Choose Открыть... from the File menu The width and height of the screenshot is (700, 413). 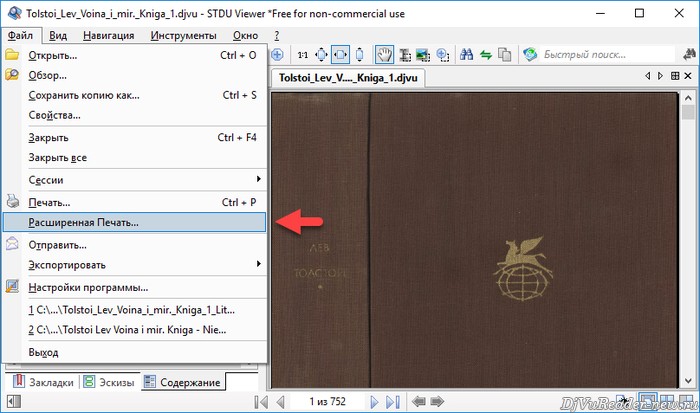click(x=134, y=55)
